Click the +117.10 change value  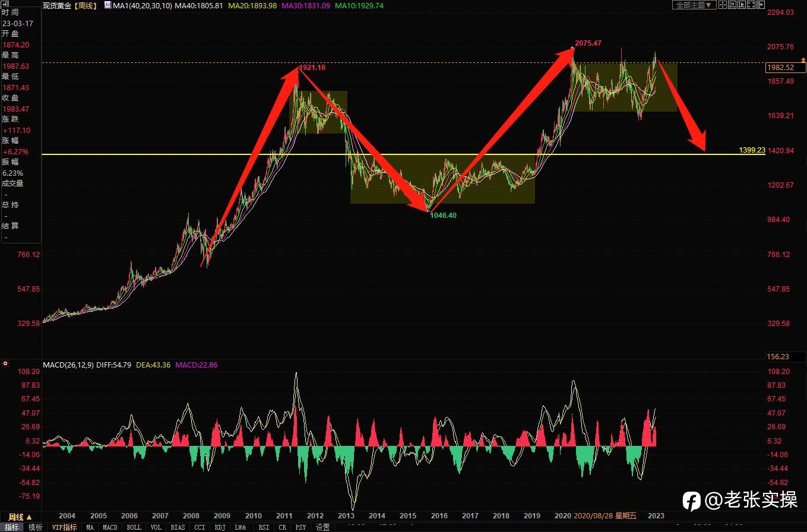click(x=17, y=130)
